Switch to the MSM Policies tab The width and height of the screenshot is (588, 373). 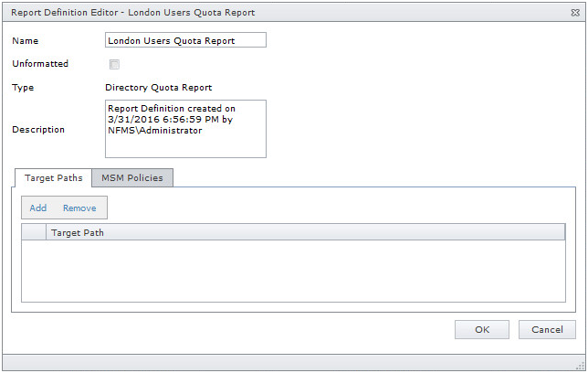(x=132, y=177)
